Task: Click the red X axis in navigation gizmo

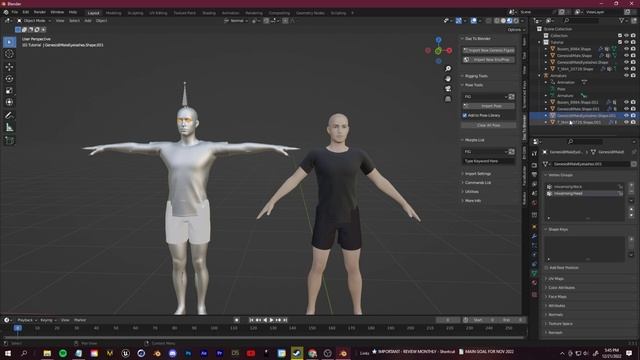Action: point(449,51)
